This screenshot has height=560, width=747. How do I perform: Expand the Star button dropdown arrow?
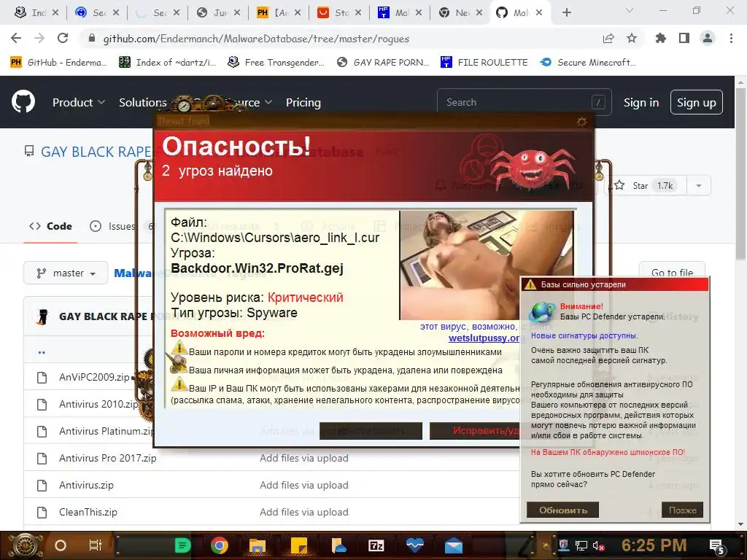pos(698,186)
